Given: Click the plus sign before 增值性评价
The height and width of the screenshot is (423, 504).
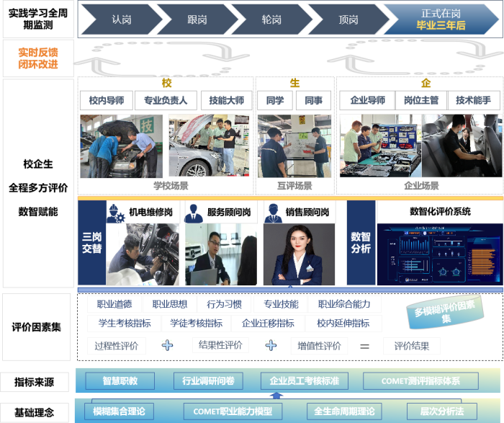Looking at the screenshot, I should [x=271, y=345].
